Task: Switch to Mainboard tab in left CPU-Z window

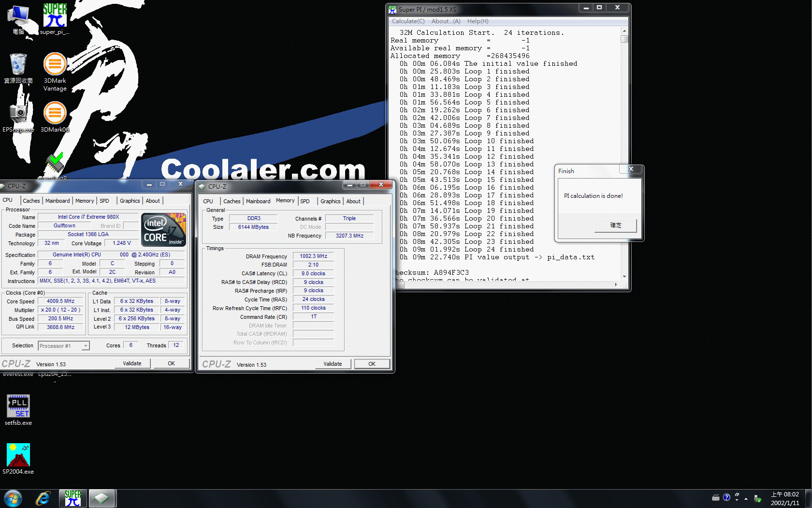Action: 58,201
